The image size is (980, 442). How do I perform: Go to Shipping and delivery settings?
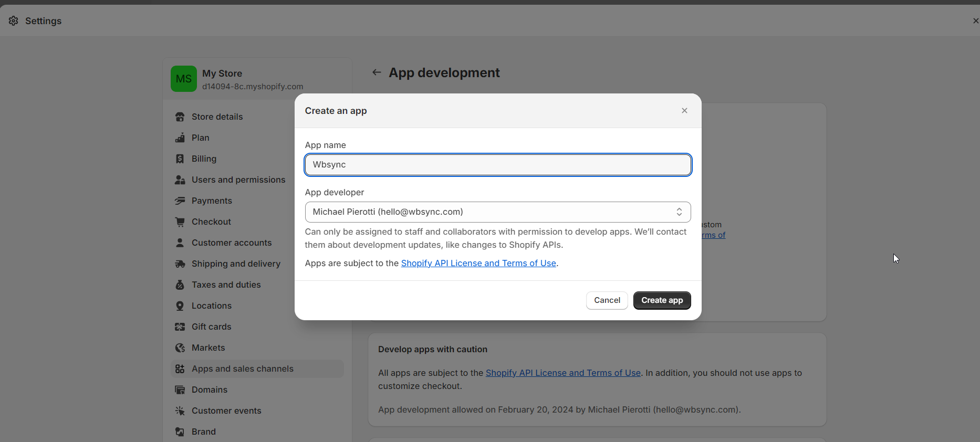(236, 264)
